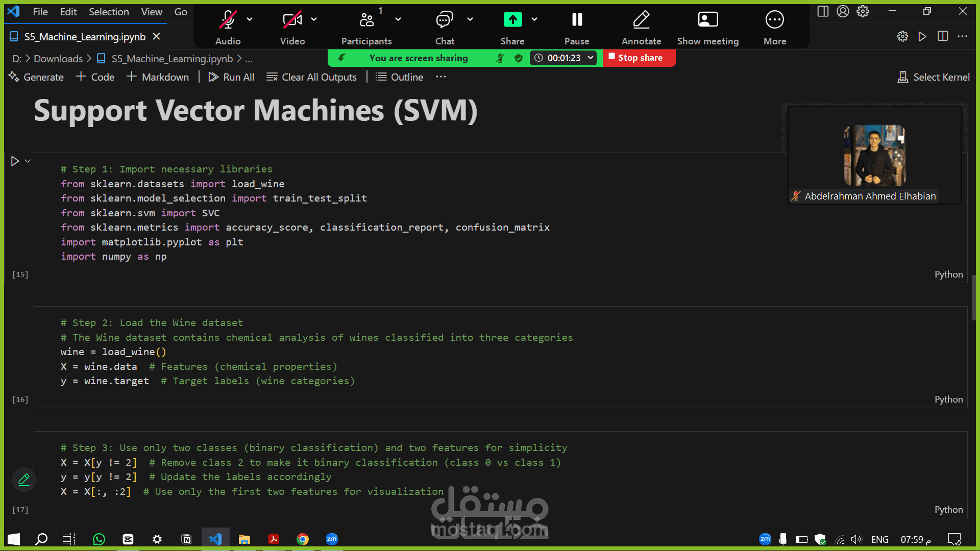Open notebook settings gear icon
Image resolution: width=980 pixels, height=551 pixels.
point(902,36)
